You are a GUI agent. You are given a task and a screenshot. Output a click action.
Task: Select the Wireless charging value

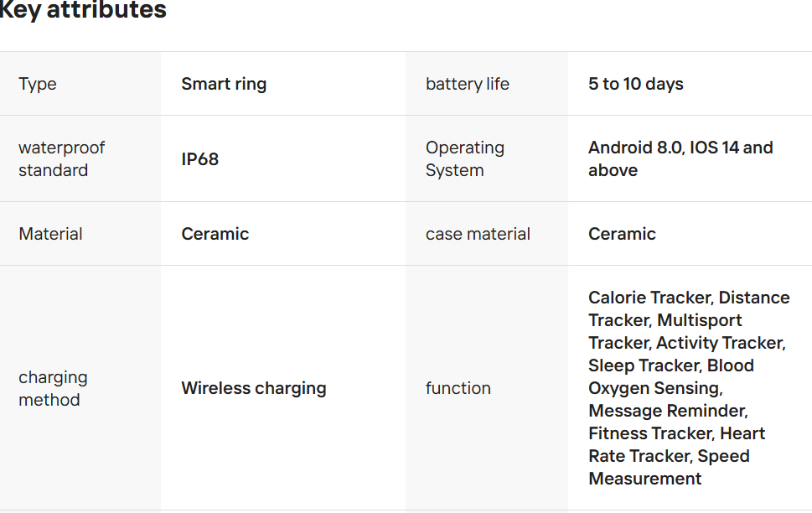[x=254, y=388]
